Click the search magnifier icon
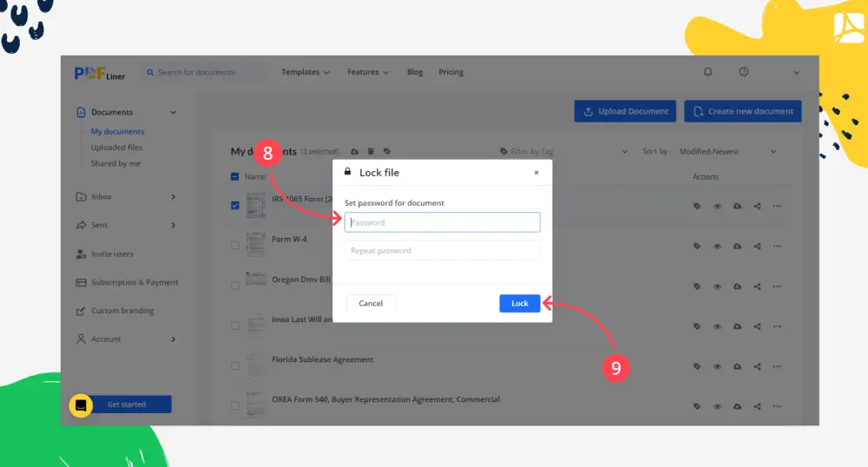Image resolution: width=868 pixels, height=467 pixels. tap(150, 72)
